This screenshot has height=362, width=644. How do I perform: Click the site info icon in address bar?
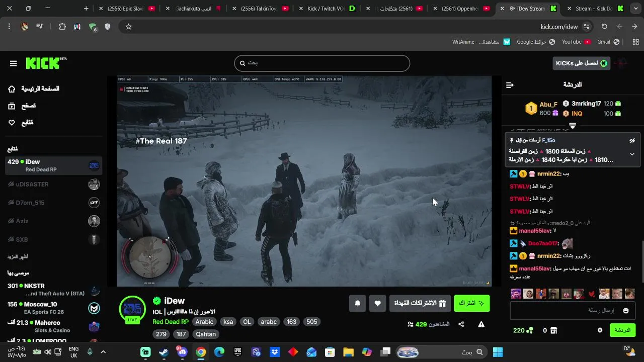(x=586, y=27)
